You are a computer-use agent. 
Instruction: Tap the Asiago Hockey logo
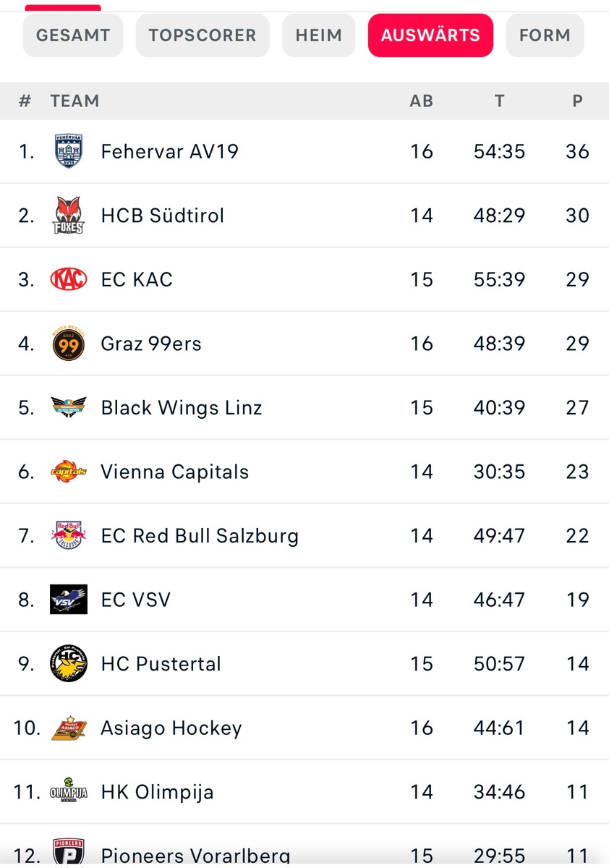click(x=69, y=728)
